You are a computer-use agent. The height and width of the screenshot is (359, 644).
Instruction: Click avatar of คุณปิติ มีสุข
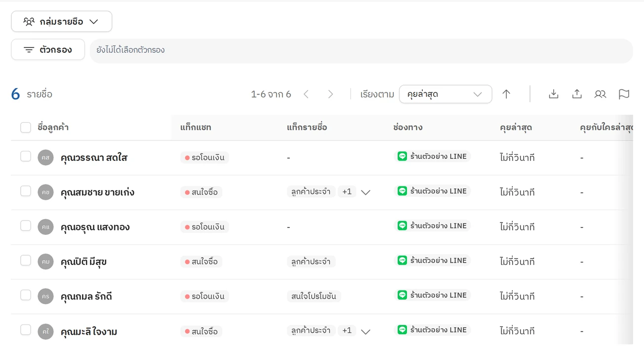45,262
